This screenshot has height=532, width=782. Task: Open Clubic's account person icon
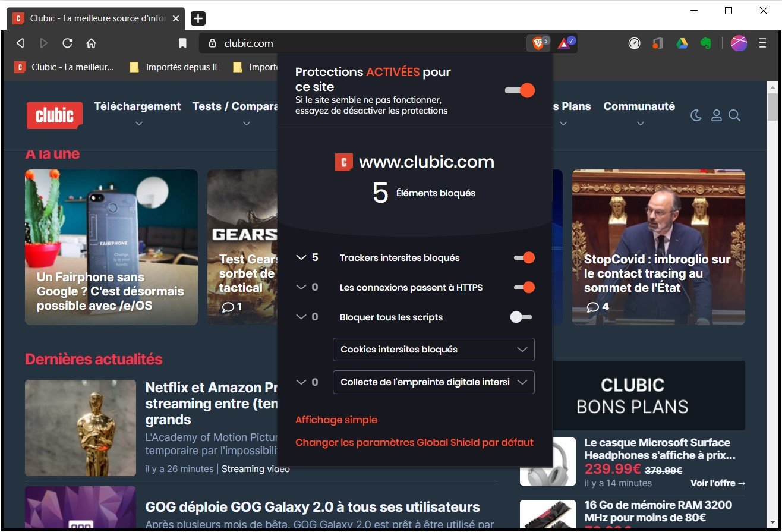pyautogui.click(x=715, y=115)
